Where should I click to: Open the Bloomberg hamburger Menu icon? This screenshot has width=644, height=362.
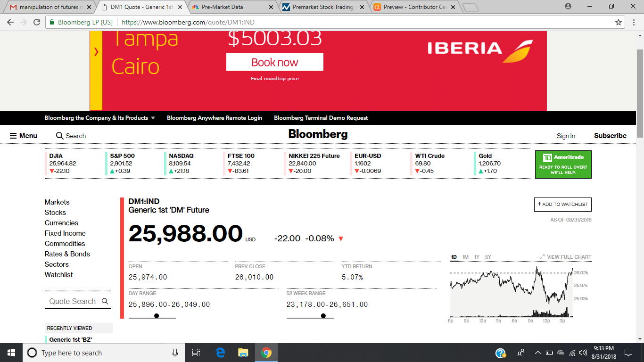click(x=13, y=136)
